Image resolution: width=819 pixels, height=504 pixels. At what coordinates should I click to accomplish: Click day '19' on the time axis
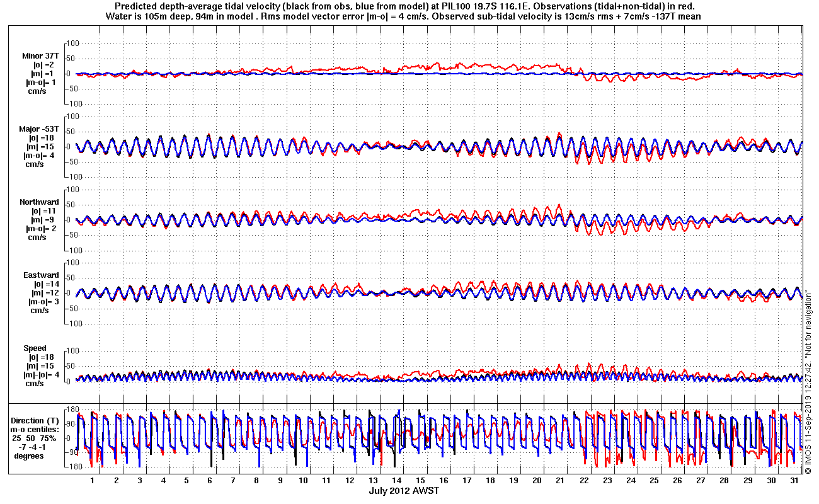[513, 481]
